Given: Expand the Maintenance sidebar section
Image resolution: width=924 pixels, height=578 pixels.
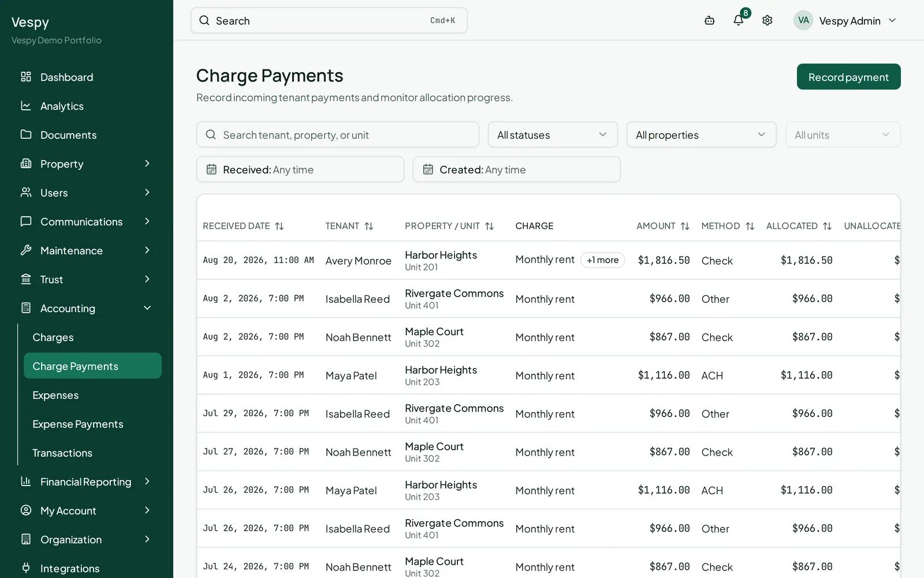Looking at the screenshot, I should tap(147, 250).
